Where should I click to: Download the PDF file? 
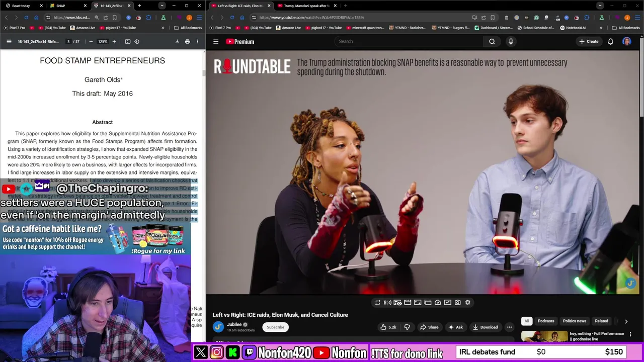tap(177, 42)
